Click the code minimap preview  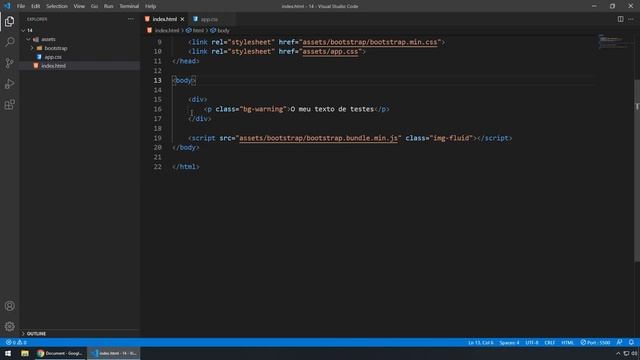[612, 41]
